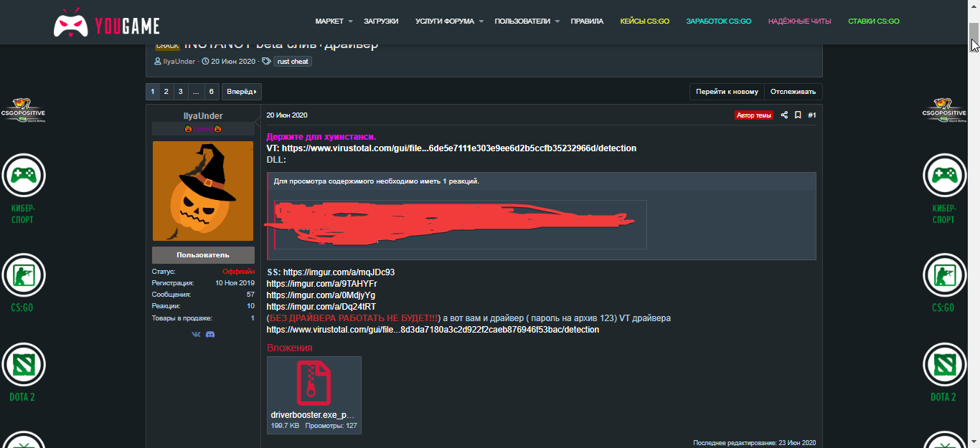Click the zip file attachment icon
This screenshot has height=448, width=980.
pos(314,384)
